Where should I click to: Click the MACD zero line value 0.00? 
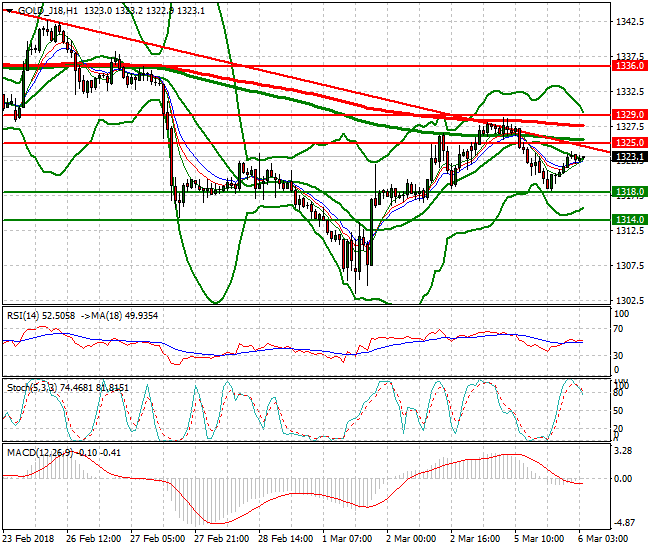click(623, 479)
